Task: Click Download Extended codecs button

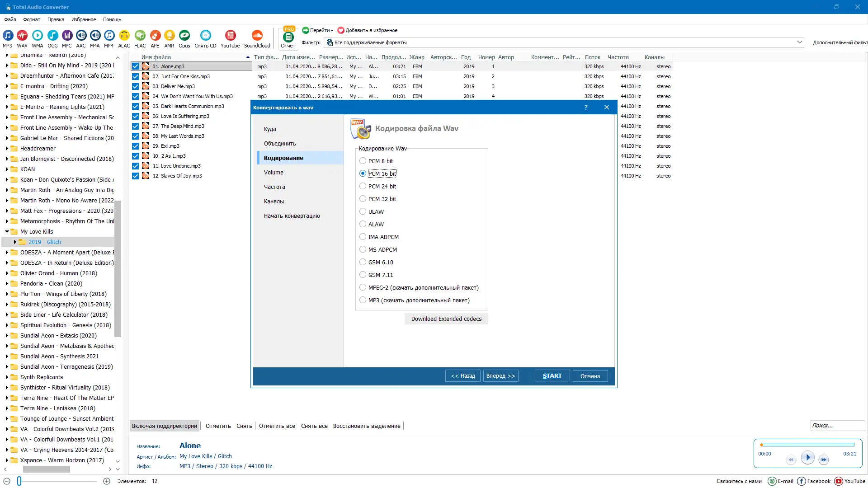Action: click(446, 319)
